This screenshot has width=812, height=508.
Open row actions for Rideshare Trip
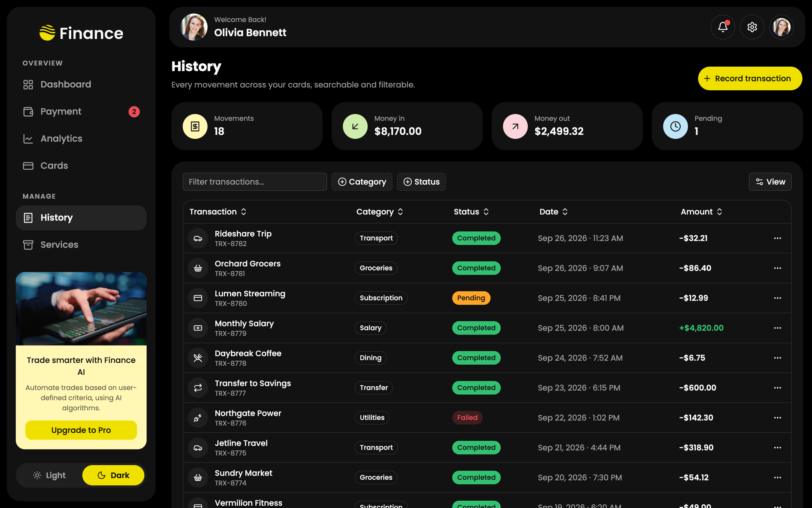point(777,238)
